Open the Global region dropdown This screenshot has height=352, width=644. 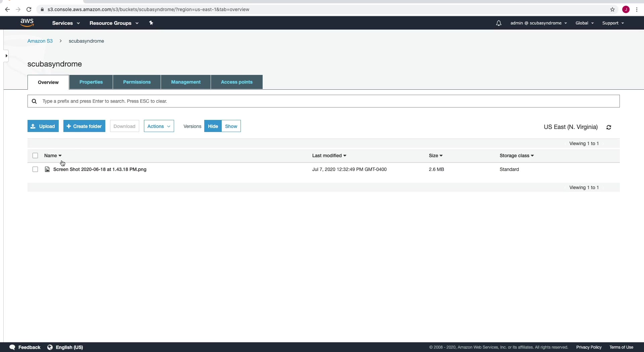(585, 23)
